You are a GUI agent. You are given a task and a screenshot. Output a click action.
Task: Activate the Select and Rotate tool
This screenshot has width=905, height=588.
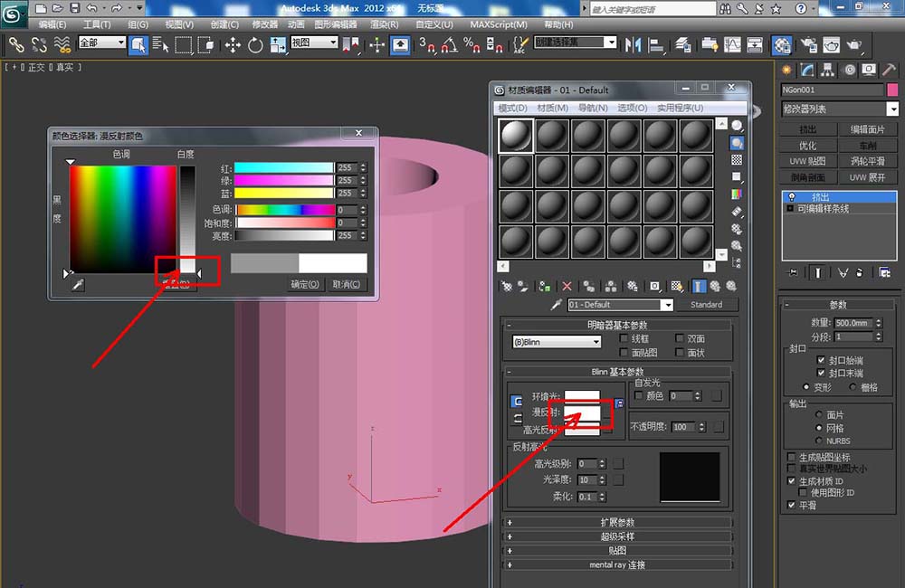point(255,45)
